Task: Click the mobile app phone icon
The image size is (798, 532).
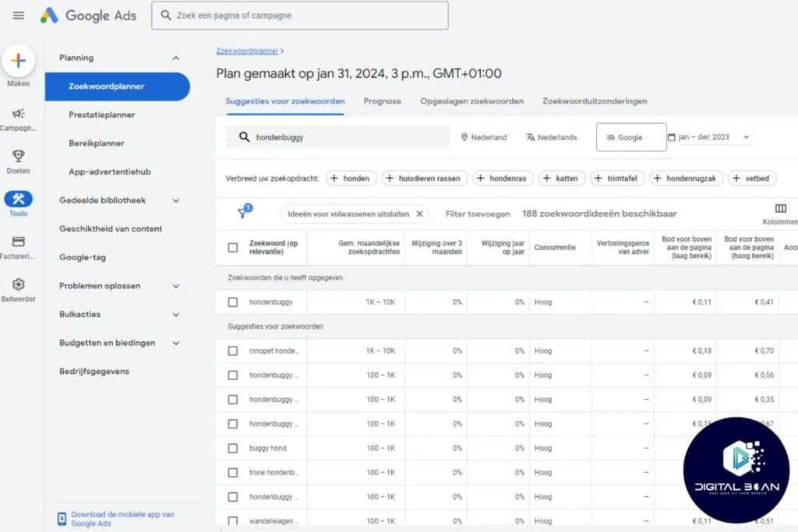Action: [x=62, y=519]
